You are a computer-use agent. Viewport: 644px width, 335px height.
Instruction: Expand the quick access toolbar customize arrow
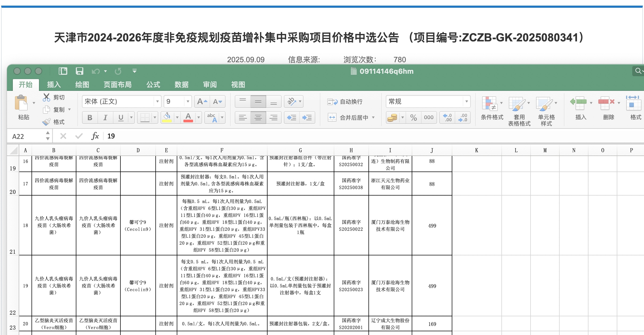(x=135, y=71)
